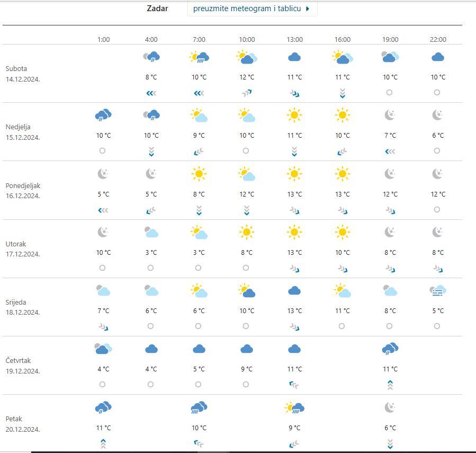Viewport: 476px width, 453px height.
Task: Click the partly cloudy icon for Utorak 4:00
Action: pos(151,232)
